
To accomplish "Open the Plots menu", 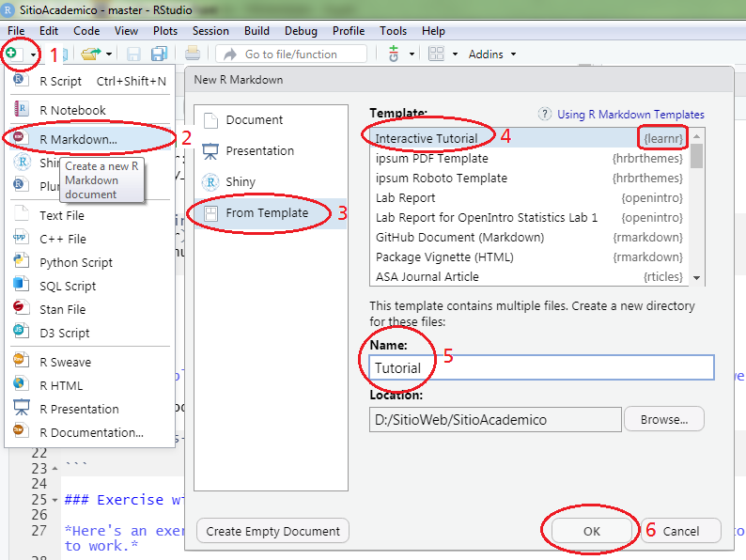I will tap(165, 31).
